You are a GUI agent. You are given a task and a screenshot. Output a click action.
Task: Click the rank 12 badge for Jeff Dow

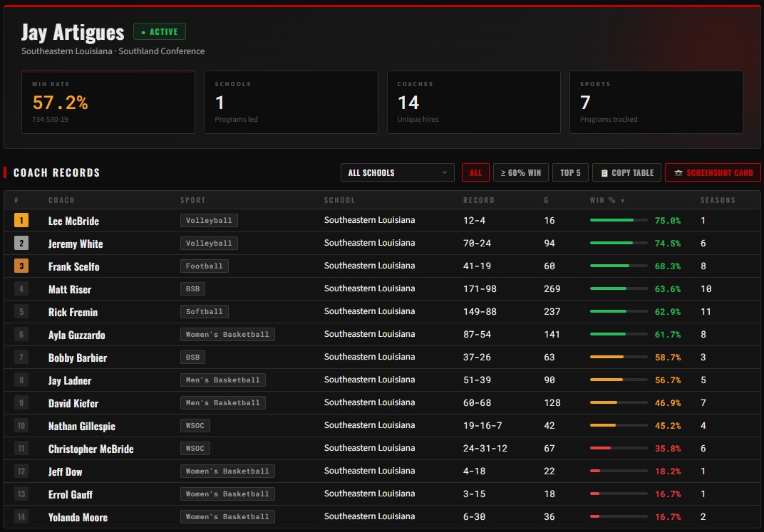[21, 471]
